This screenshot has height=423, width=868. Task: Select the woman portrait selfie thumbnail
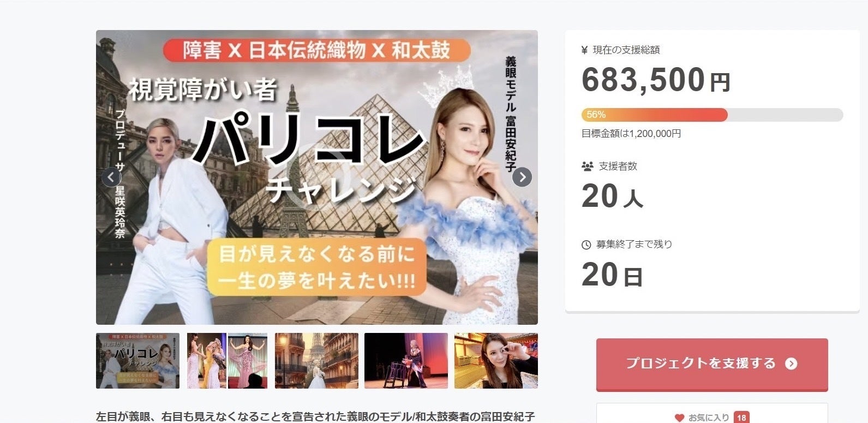pyautogui.click(x=496, y=361)
